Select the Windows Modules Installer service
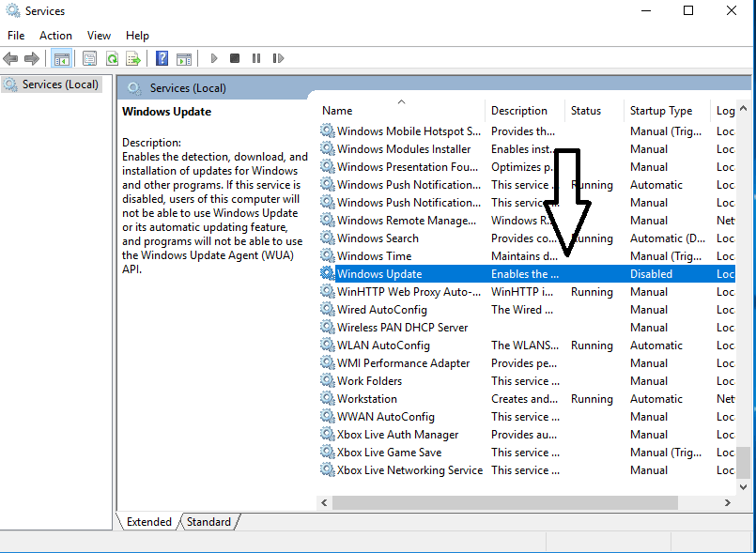 (x=404, y=149)
